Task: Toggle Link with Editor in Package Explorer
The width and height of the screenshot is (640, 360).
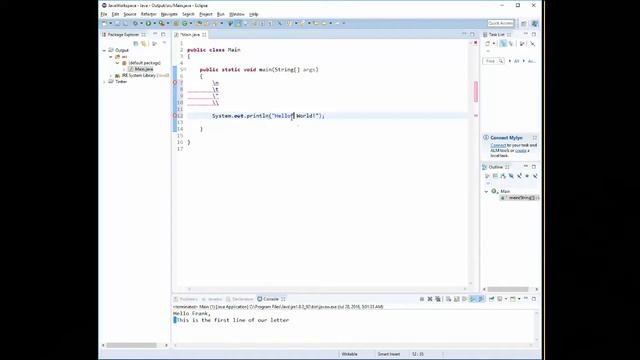Action: point(144,43)
